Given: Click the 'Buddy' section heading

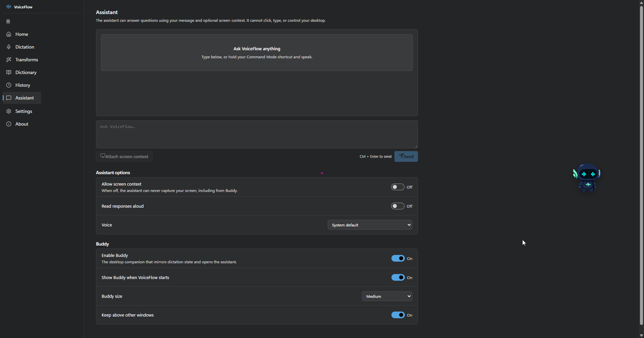Looking at the screenshot, I should point(102,244).
